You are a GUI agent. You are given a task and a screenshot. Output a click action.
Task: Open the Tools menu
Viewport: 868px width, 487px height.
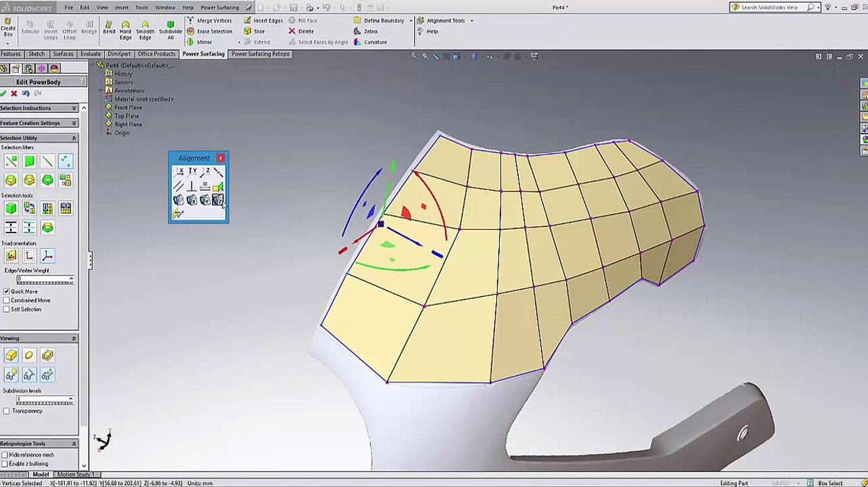142,7
